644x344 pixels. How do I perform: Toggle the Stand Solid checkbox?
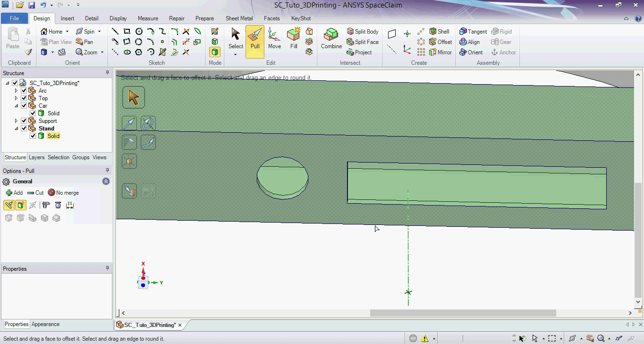pos(33,136)
